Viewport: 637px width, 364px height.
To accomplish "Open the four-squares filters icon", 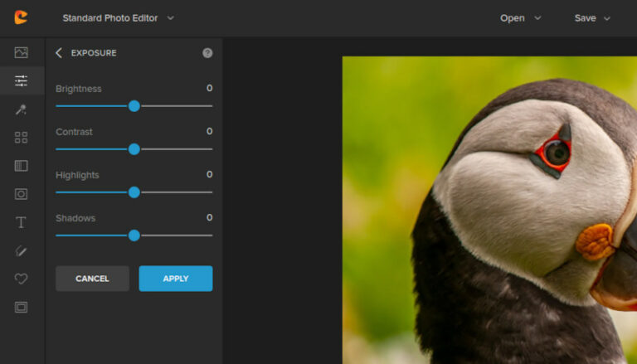I will 21,138.
